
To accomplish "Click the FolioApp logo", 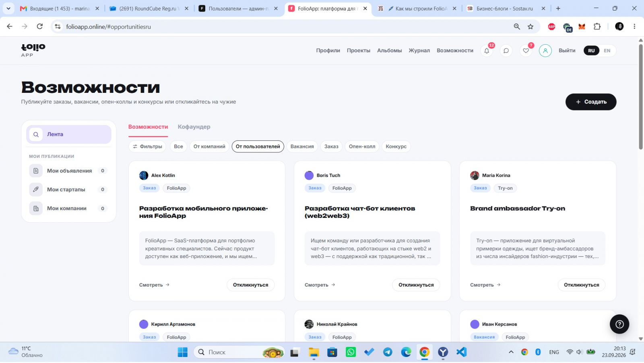I will (x=33, y=50).
